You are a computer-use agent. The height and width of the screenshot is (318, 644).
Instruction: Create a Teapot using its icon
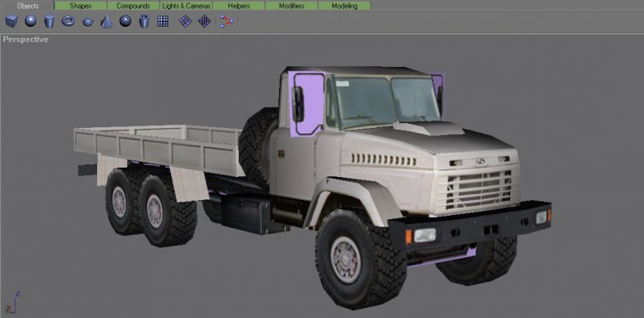(88, 21)
